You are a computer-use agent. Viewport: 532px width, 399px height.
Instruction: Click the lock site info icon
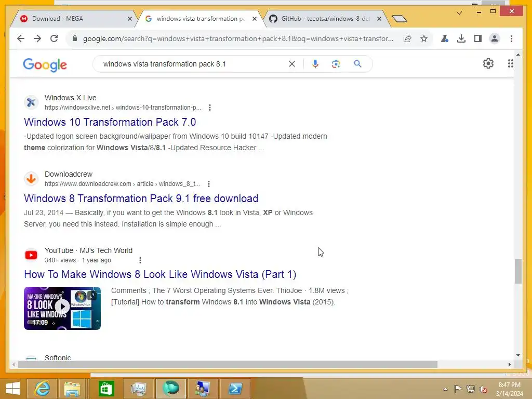click(75, 38)
